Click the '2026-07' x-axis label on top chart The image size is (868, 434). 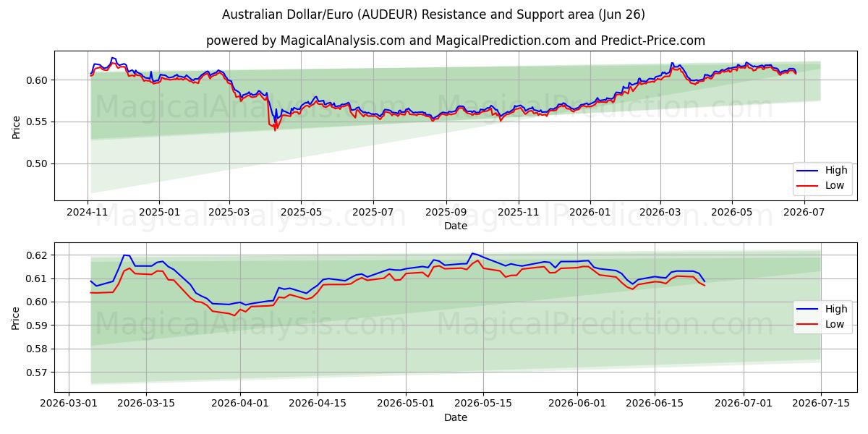click(804, 212)
